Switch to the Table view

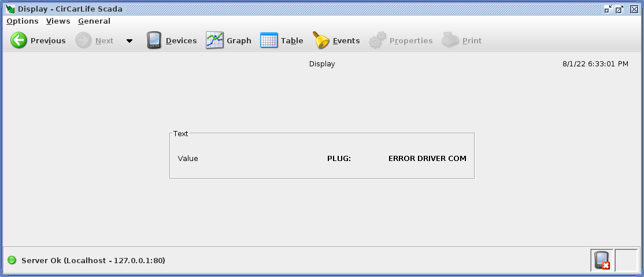tap(269, 40)
